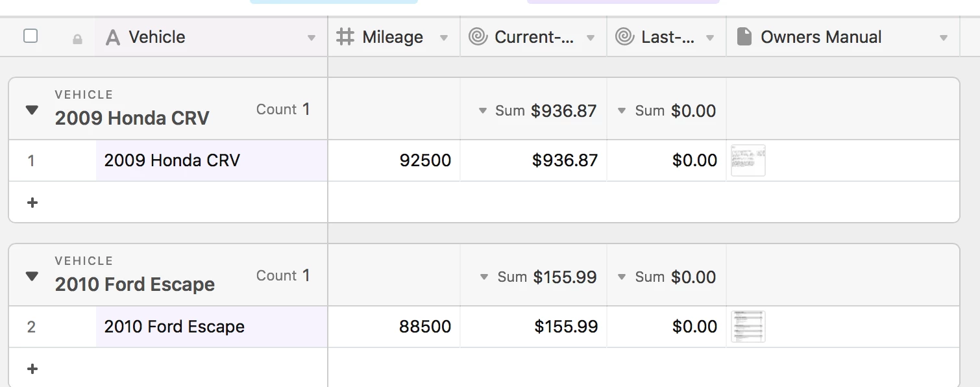Select the 88500 mileage cell
The image size is (980, 387).
pyautogui.click(x=394, y=327)
